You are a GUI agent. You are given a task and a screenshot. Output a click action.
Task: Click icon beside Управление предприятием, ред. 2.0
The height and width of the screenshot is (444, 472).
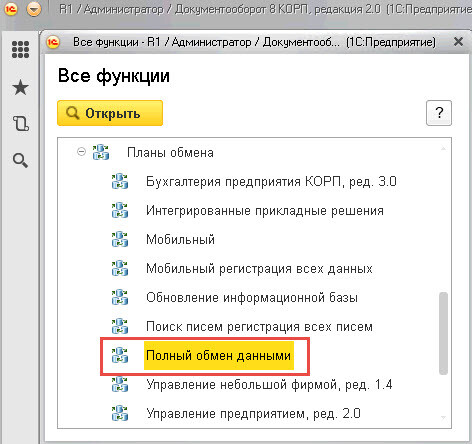[x=120, y=413]
